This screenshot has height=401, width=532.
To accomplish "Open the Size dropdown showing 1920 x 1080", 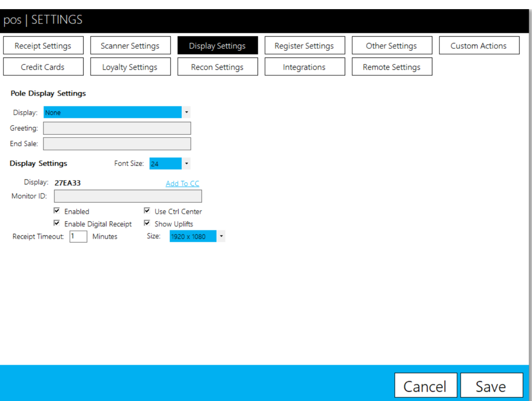I will pos(197,236).
